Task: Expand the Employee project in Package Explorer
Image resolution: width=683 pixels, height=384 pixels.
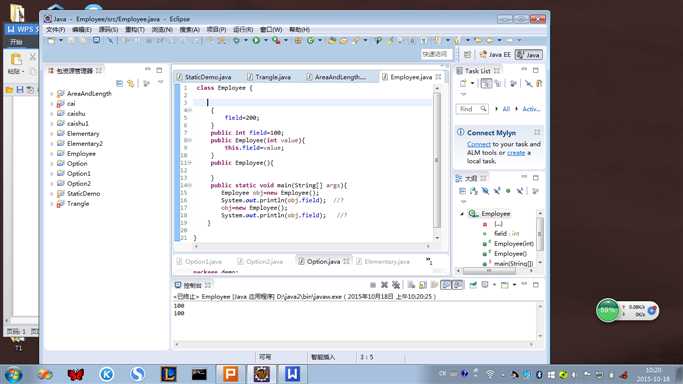Action: (52, 154)
